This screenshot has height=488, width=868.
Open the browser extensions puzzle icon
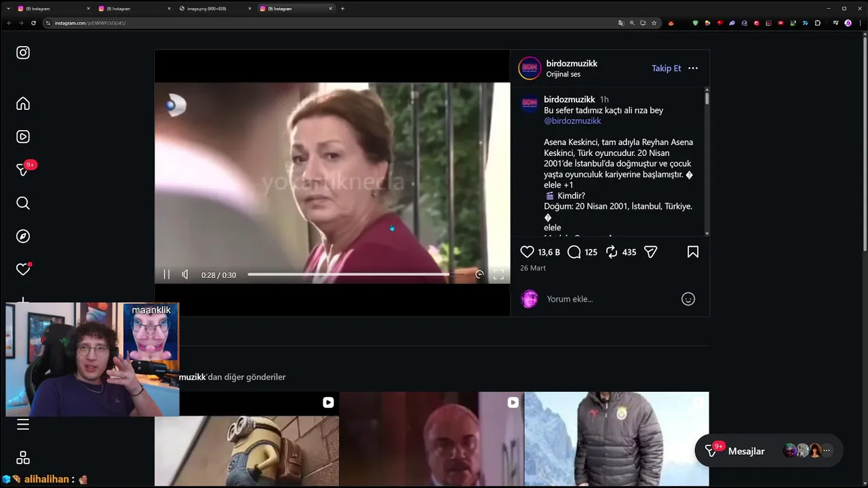pos(818,23)
